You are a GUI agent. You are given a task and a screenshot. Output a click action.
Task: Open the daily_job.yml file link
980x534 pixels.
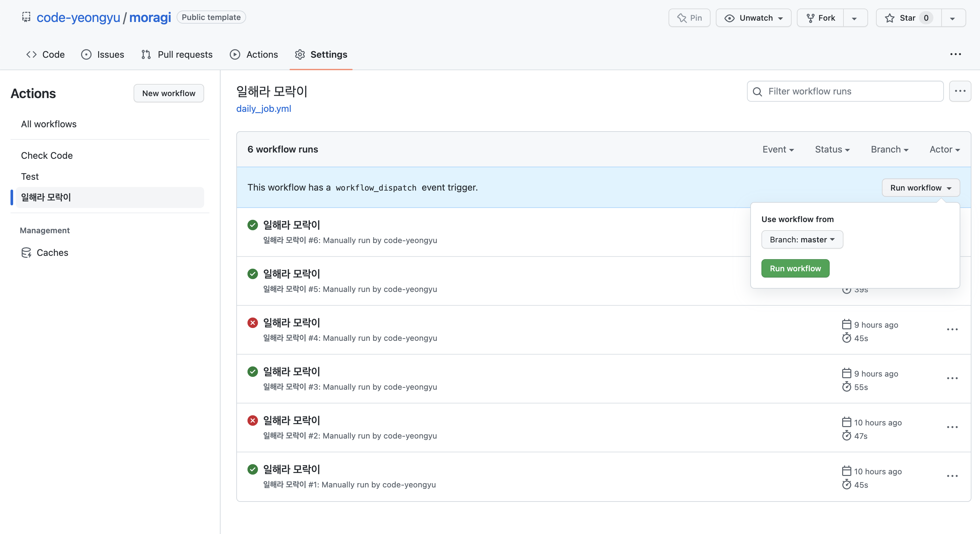pos(263,109)
